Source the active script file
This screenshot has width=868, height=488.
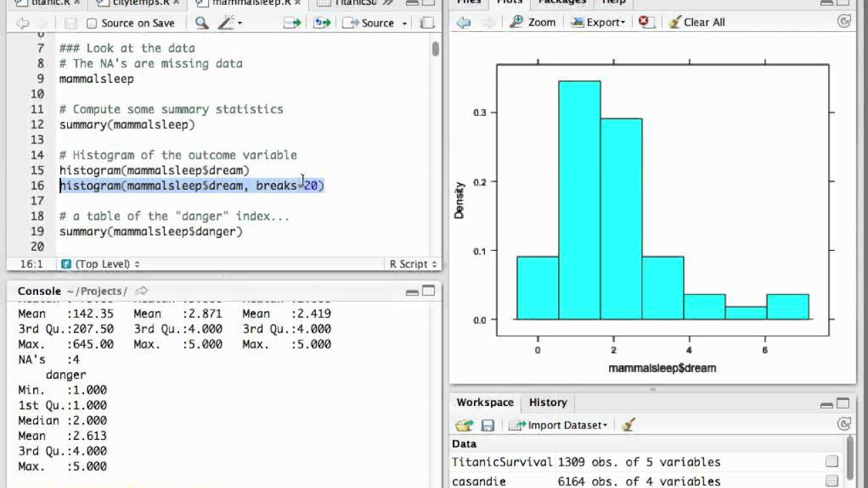(370, 23)
